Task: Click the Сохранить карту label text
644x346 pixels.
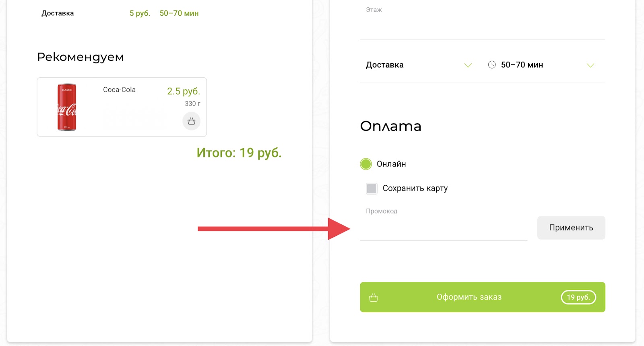Action: (x=415, y=188)
